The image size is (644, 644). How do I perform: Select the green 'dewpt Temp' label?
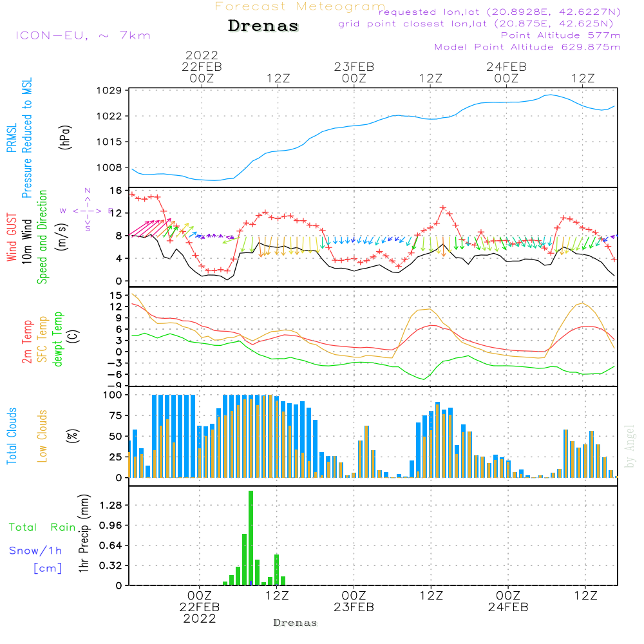click(x=57, y=339)
